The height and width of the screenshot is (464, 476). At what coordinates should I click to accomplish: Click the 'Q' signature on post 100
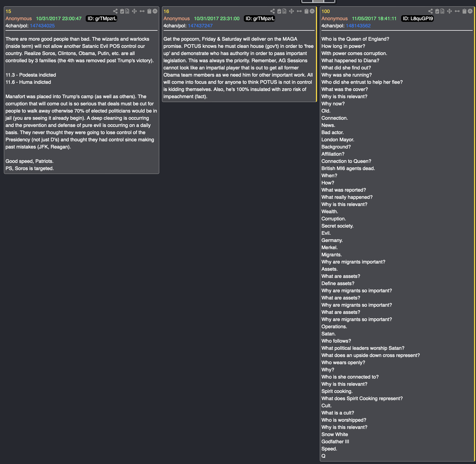pyautogui.click(x=323, y=456)
